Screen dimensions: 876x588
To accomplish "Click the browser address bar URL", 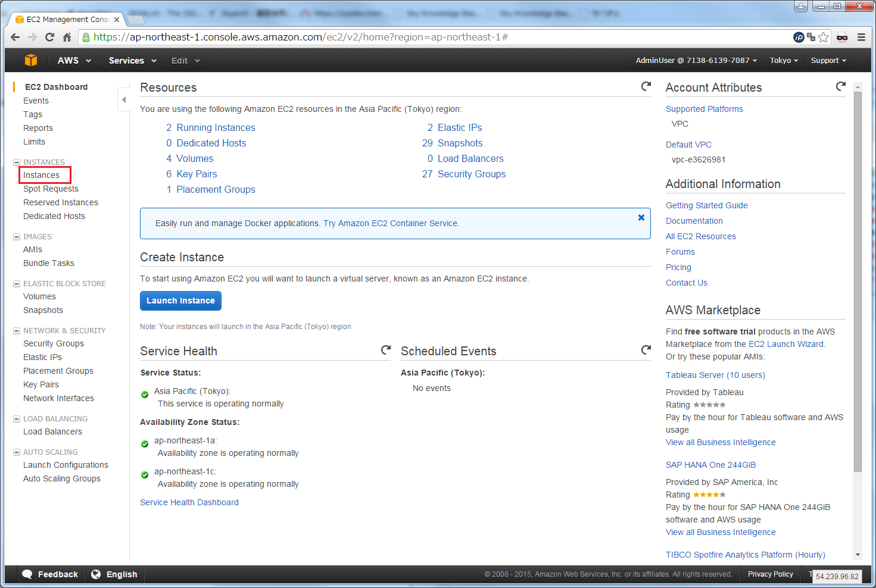I will [301, 37].
